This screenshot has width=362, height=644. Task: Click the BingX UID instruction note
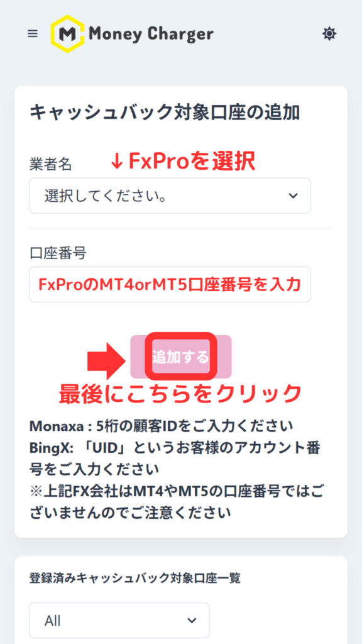click(175, 458)
